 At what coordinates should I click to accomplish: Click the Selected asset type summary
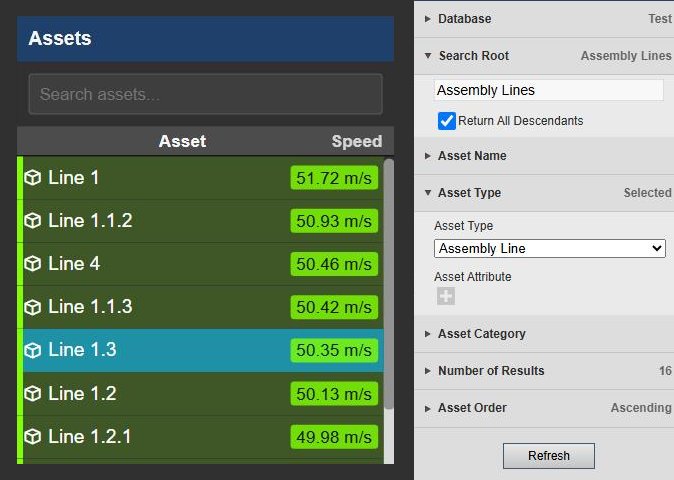click(647, 193)
